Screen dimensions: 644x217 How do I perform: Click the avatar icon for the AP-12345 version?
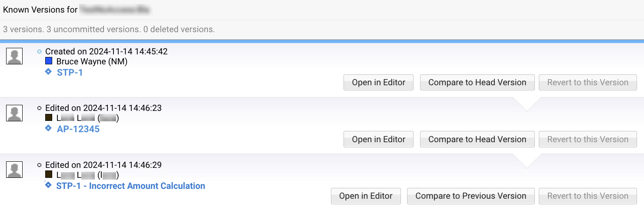click(x=14, y=113)
